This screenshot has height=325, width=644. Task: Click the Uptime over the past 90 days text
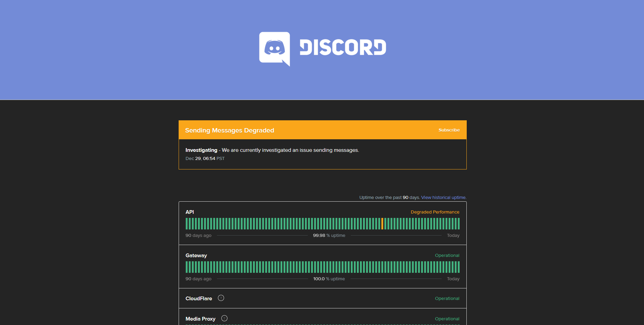click(x=389, y=197)
